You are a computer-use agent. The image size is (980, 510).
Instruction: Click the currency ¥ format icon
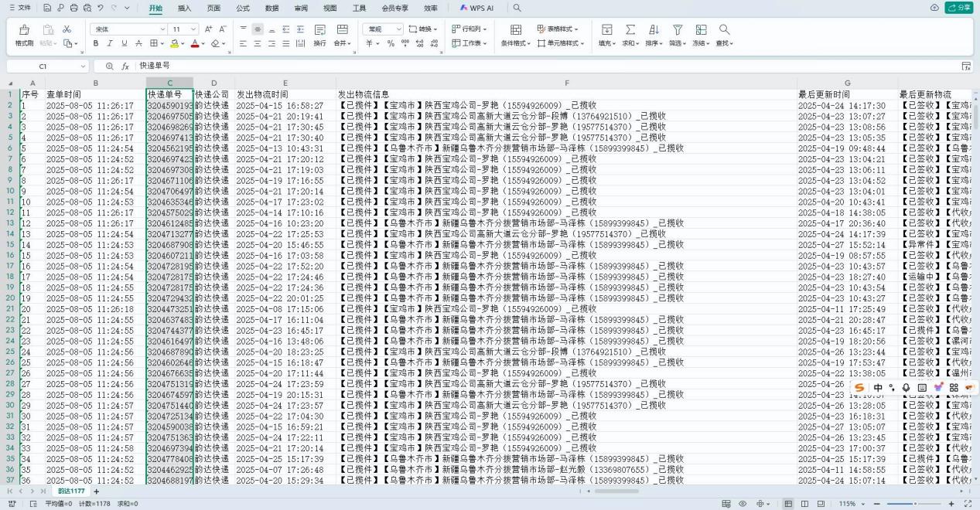[369, 43]
